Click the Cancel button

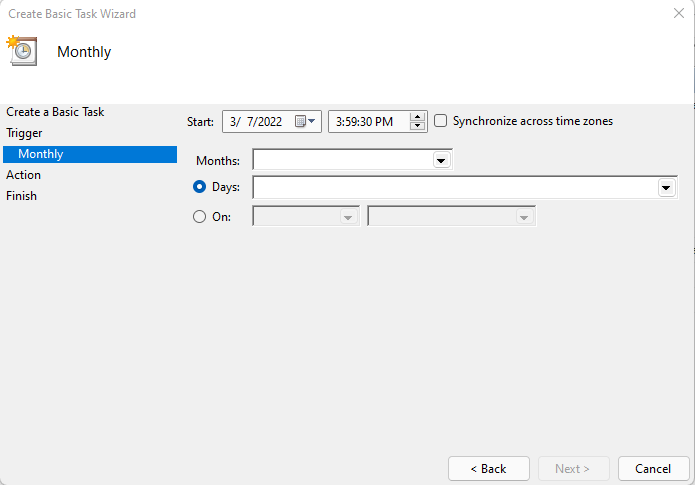click(x=653, y=469)
